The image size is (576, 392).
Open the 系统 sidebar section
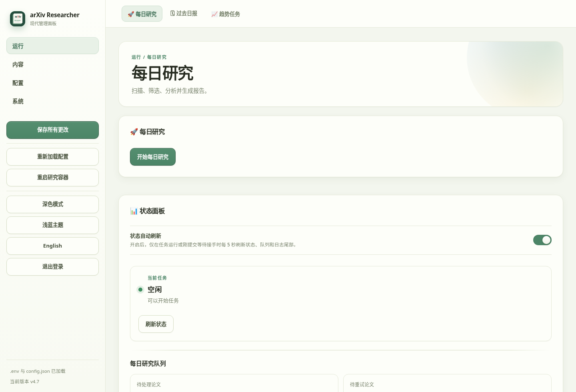point(52,101)
